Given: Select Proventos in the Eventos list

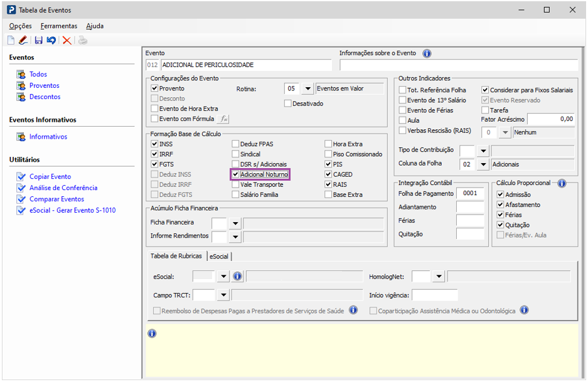Looking at the screenshot, I should 44,86.
